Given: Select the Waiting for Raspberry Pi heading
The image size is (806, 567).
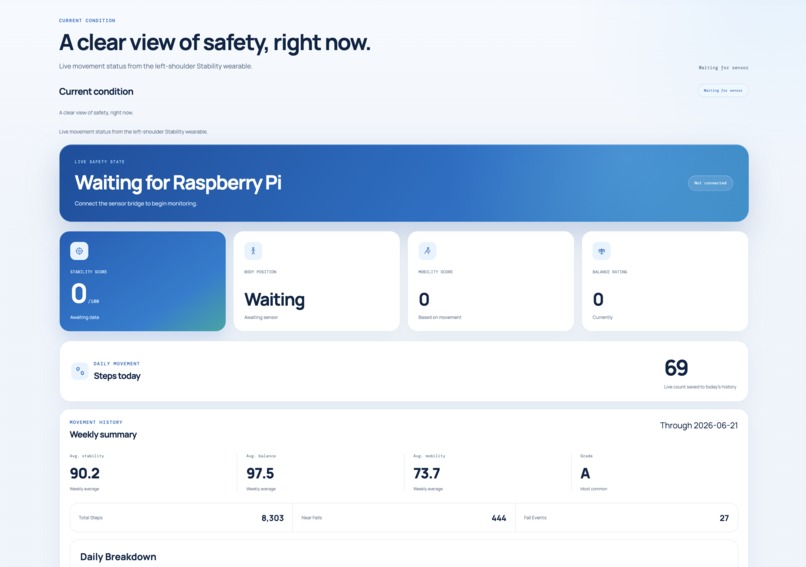Looking at the screenshot, I should point(178,182).
